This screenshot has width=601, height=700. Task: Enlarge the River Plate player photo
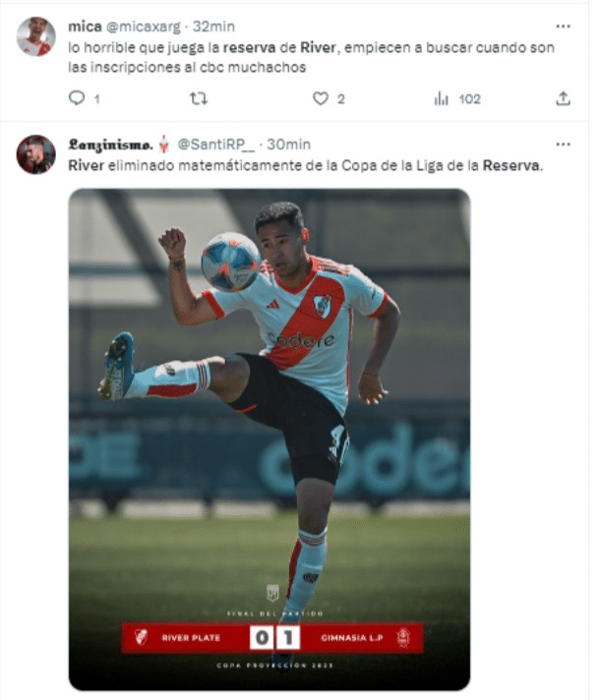pyautogui.click(x=270, y=439)
